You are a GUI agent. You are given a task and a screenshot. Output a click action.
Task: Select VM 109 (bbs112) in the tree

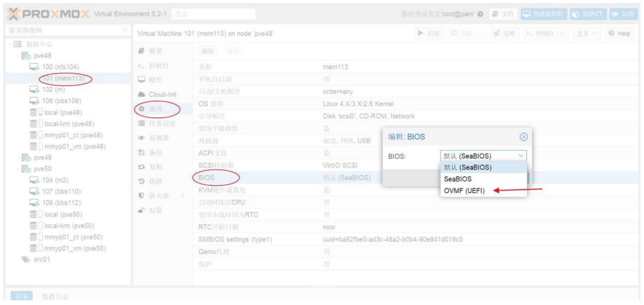point(61,203)
